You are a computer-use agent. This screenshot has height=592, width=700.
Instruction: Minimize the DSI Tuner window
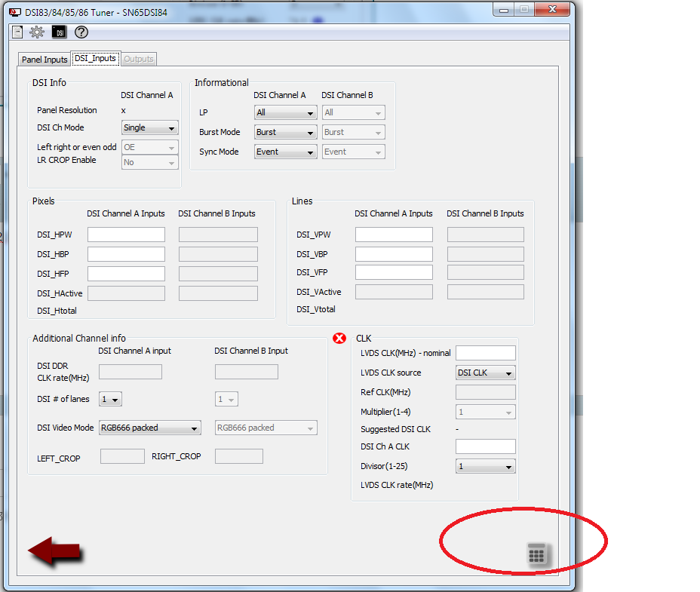click(x=504, y=9)
